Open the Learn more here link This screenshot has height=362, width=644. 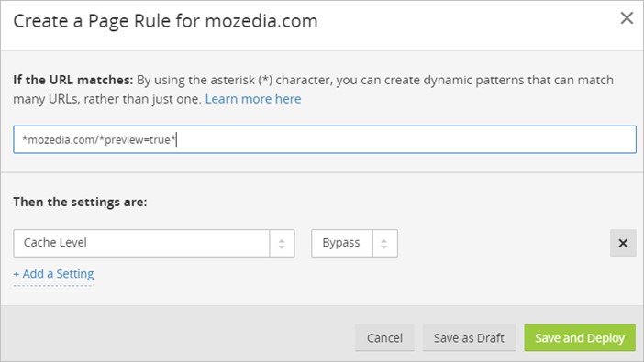tap(253, 99)
